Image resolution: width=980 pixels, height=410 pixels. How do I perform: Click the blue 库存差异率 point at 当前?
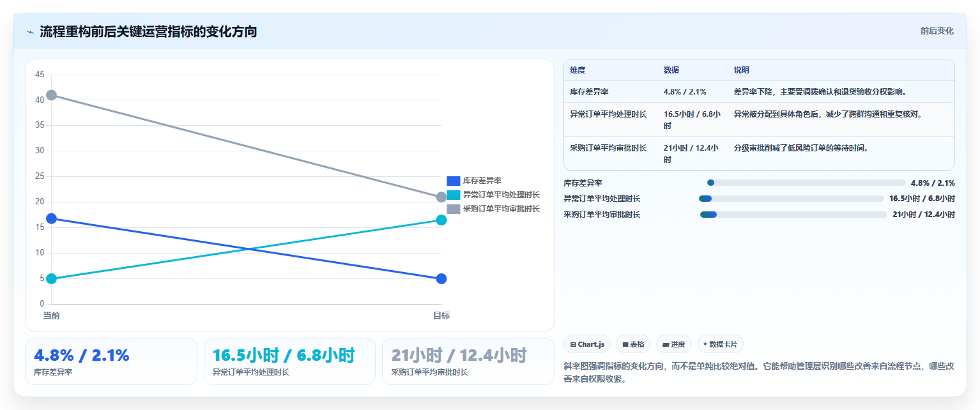[52, 218]
